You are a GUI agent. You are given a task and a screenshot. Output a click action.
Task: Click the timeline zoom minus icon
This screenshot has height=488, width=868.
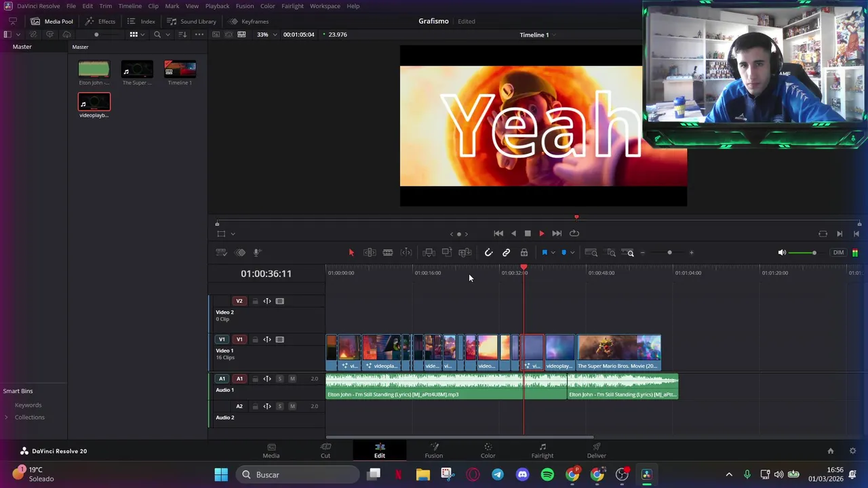tap(643, 253)
